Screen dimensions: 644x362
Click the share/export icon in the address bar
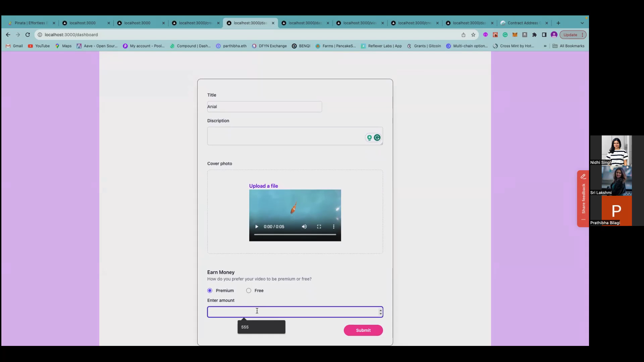coord(463,35)
